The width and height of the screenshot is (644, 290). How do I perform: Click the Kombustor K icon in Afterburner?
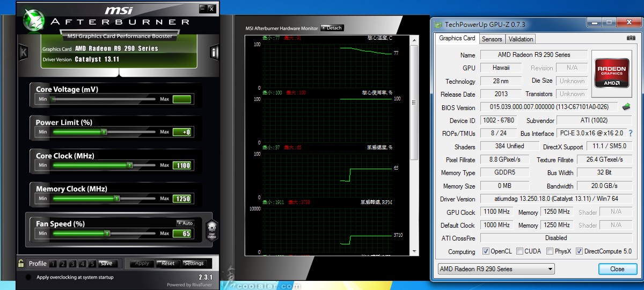[24, 52]
